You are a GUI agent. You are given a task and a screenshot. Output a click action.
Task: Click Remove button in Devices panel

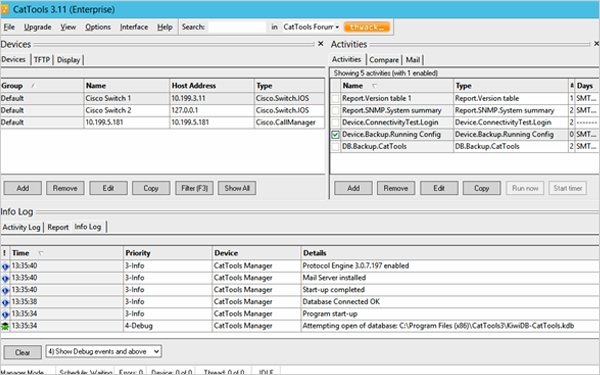(x=65, y=188)
